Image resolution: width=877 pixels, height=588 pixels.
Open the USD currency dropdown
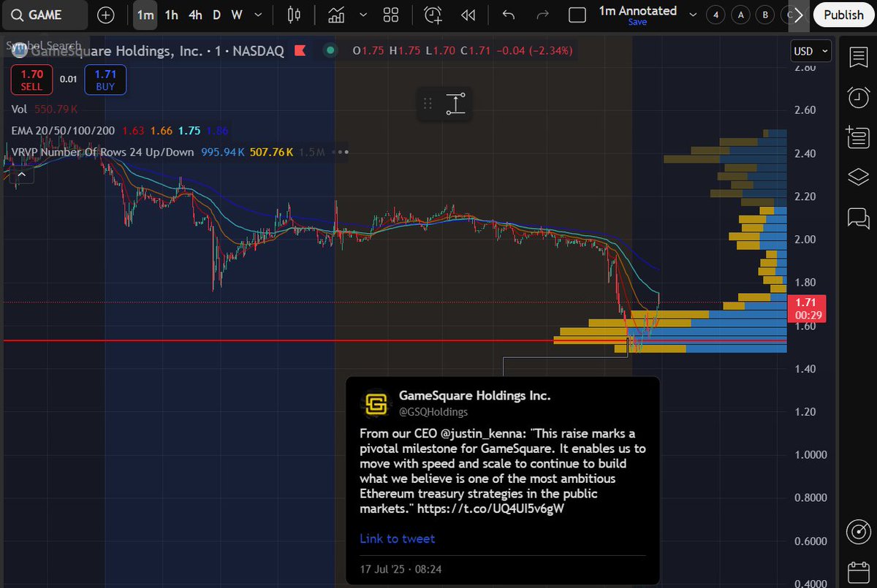tap(812, 51)
